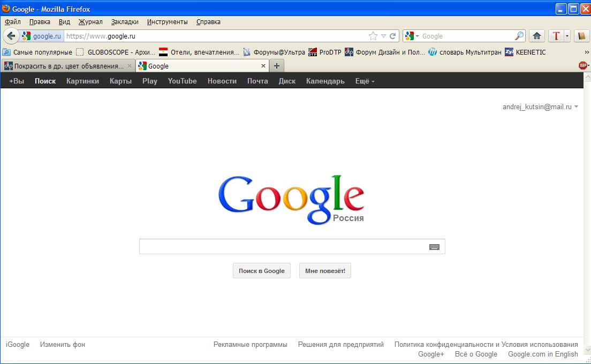
Task: Open the andrej_kutsin@mail.ru account dropdown
Action: point(540,107)
